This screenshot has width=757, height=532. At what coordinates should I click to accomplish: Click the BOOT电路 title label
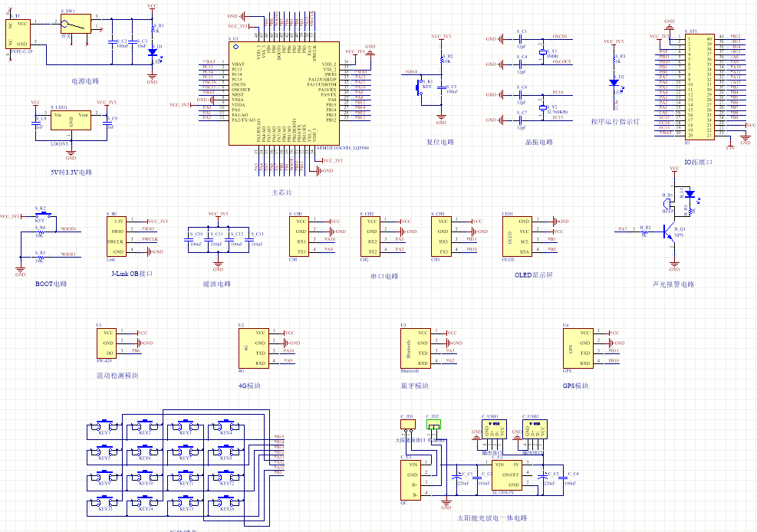(x=51, y=284)
